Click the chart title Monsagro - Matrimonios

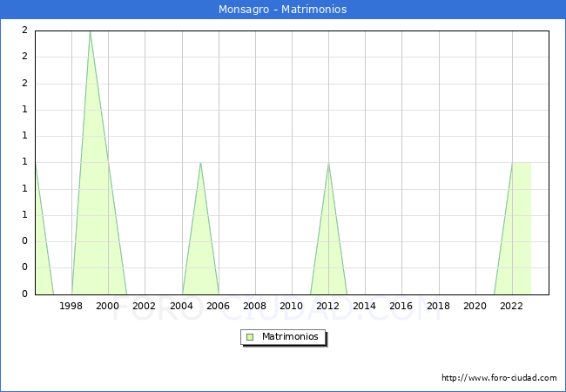[283, 10]
